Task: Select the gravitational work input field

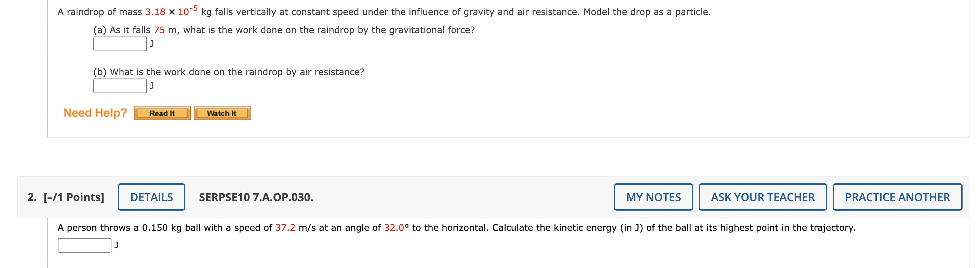Action: pyautogui.click(x=119, y=43)
